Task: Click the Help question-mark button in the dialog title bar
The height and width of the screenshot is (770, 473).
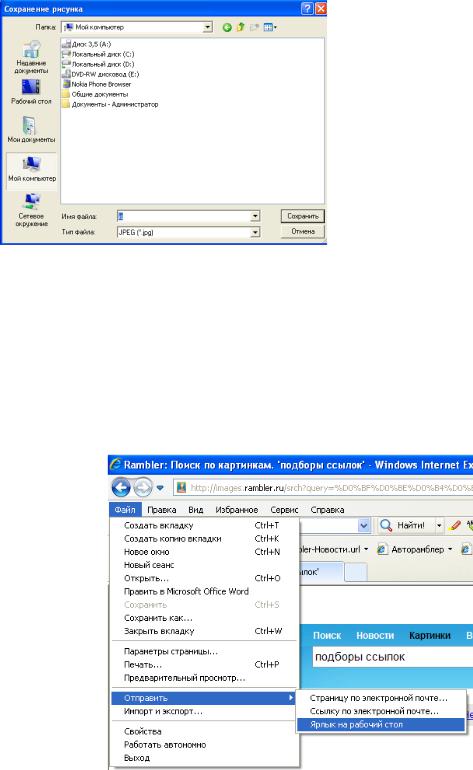Action: point(307,8)
